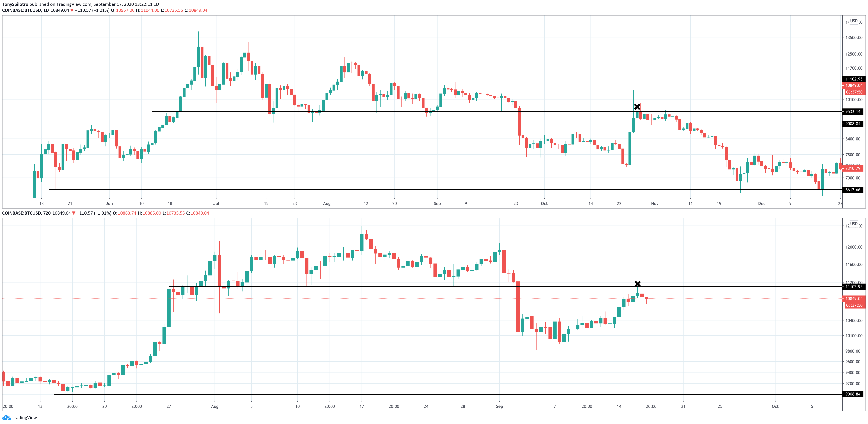Click the black X marker on daily chart

(x=637, y=107)
